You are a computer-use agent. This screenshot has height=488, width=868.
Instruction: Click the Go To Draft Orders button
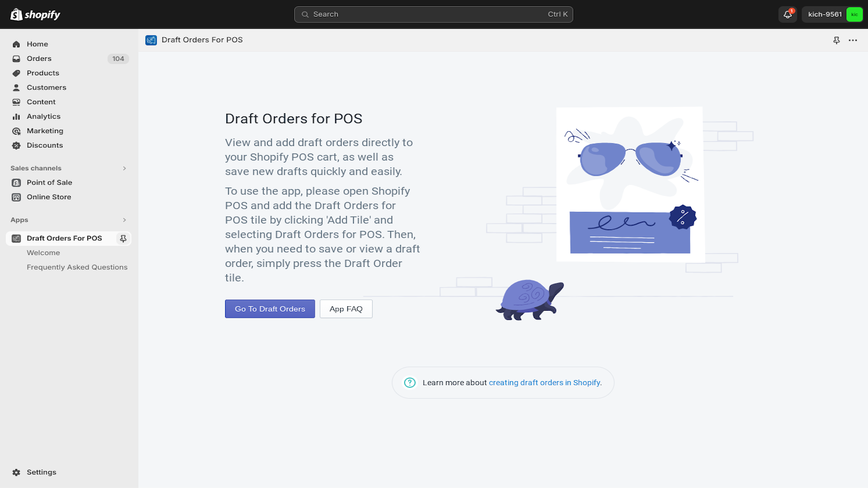(x=270, y=309)
